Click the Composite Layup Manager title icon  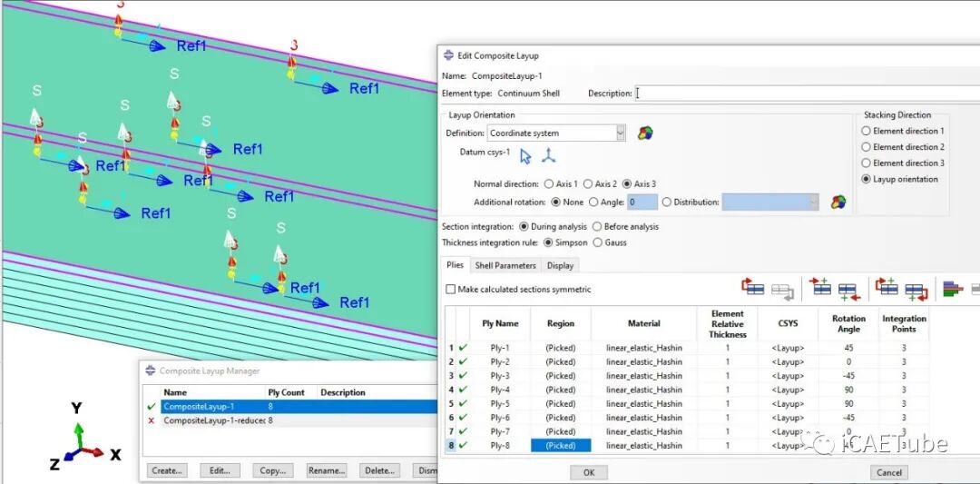150,370
